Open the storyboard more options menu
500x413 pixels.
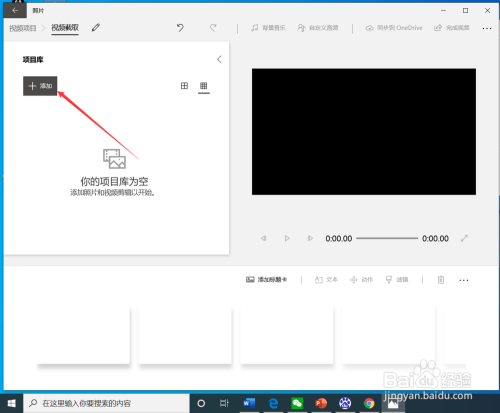click(x=464, y=280)
